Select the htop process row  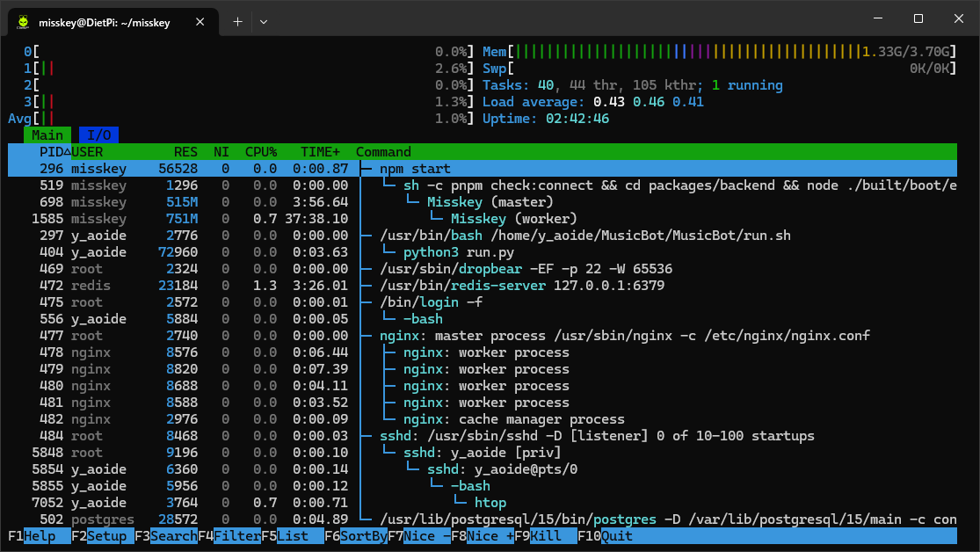[x=482, y=503]
